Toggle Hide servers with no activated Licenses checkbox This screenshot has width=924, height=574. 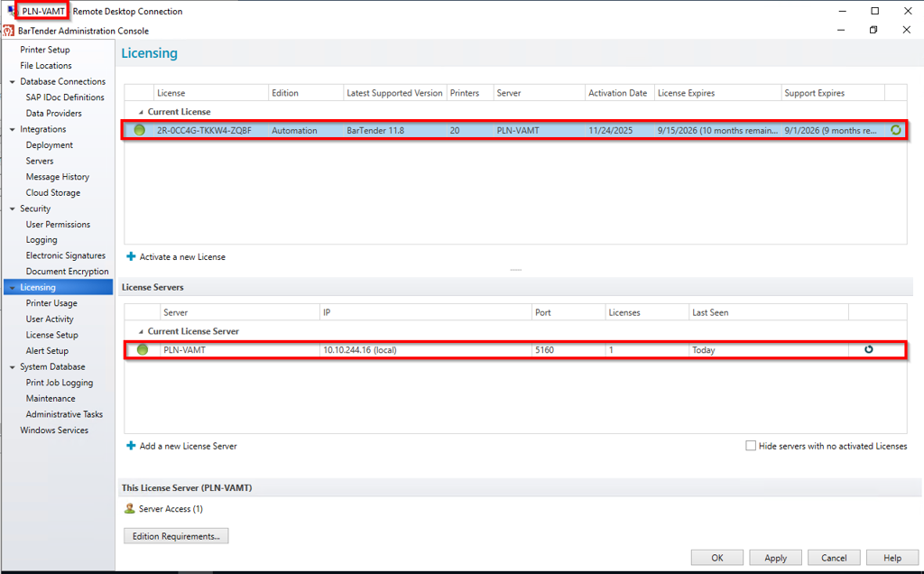click(751, 446)
